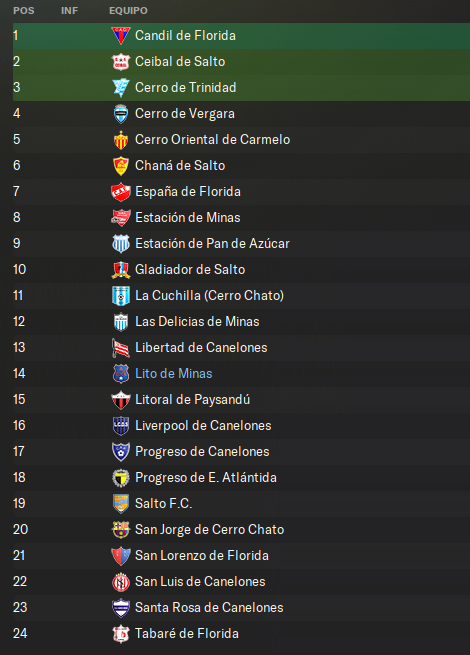
Task: Click the La Cuchilla (Cerro Chato) crest
Action: point(121,296)
